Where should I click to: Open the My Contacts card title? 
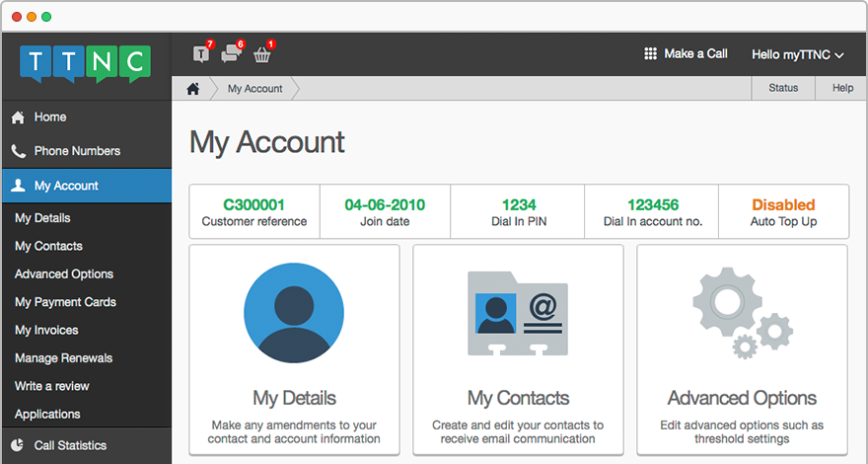[518, 398]
